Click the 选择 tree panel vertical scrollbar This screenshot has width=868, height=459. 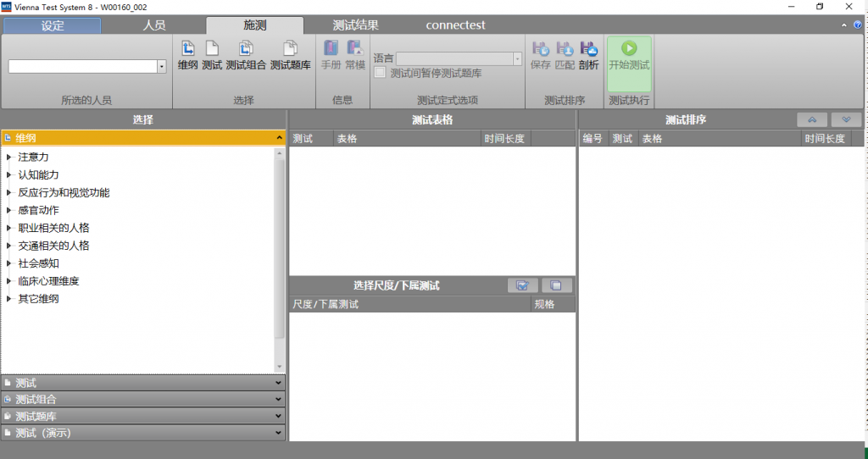coord(280,254)
